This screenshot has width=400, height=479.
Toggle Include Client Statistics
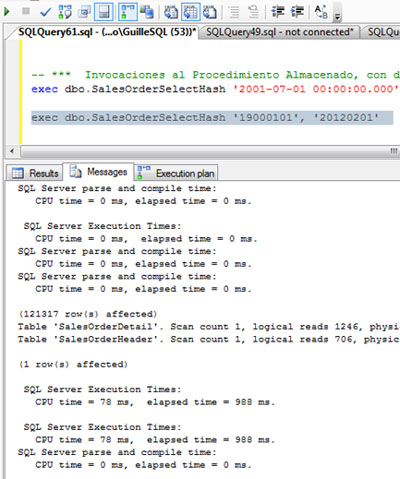click(147, 12)
